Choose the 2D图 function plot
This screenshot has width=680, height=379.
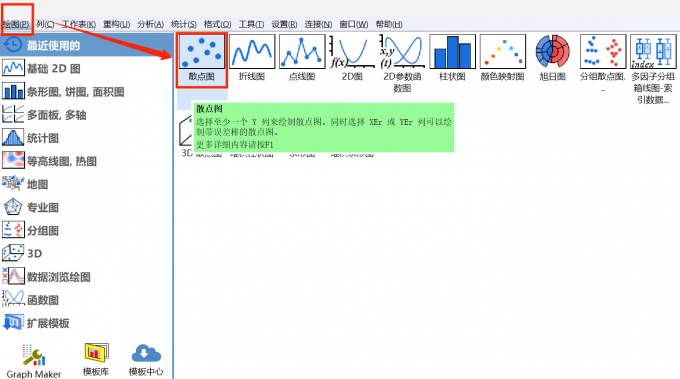click(x=352, y=58)
